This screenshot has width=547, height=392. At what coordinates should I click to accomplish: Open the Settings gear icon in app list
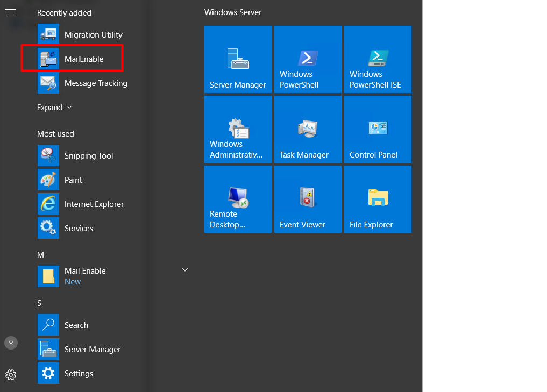48,373
